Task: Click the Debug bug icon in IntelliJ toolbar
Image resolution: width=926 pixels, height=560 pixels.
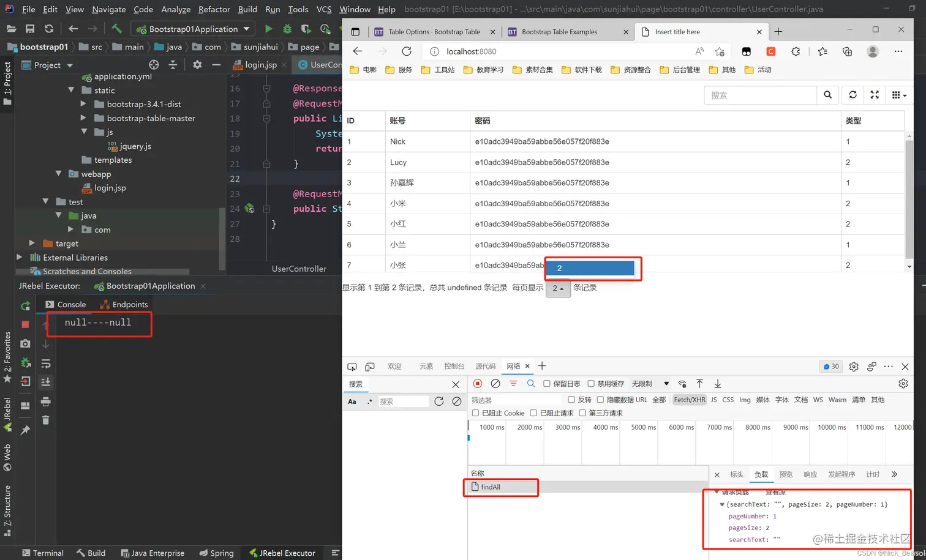Action: [x=287, y=28]
